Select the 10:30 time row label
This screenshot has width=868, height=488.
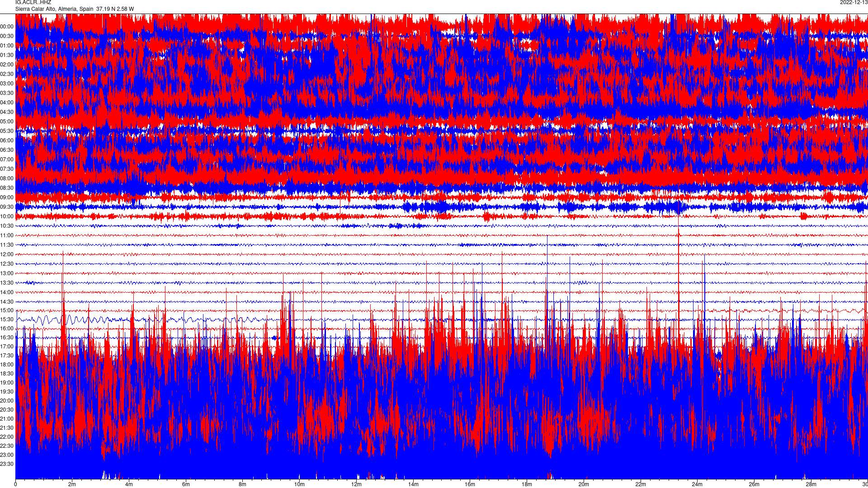(7, 226)
